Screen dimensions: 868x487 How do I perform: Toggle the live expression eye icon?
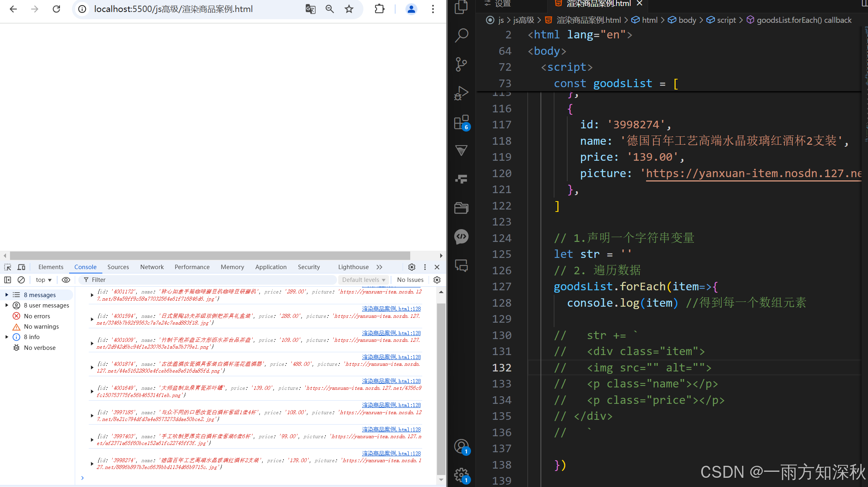pos(66,280)
